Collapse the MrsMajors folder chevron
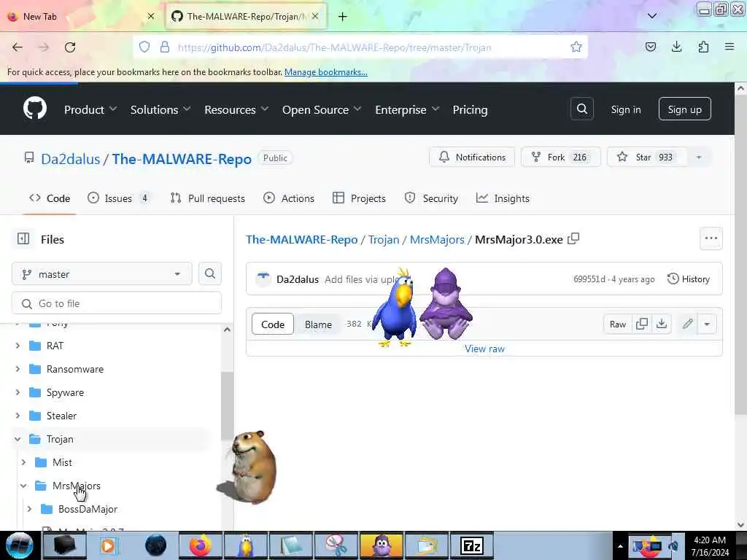The height and width of the screenshot is (560, 747). (x=23, y=485)
